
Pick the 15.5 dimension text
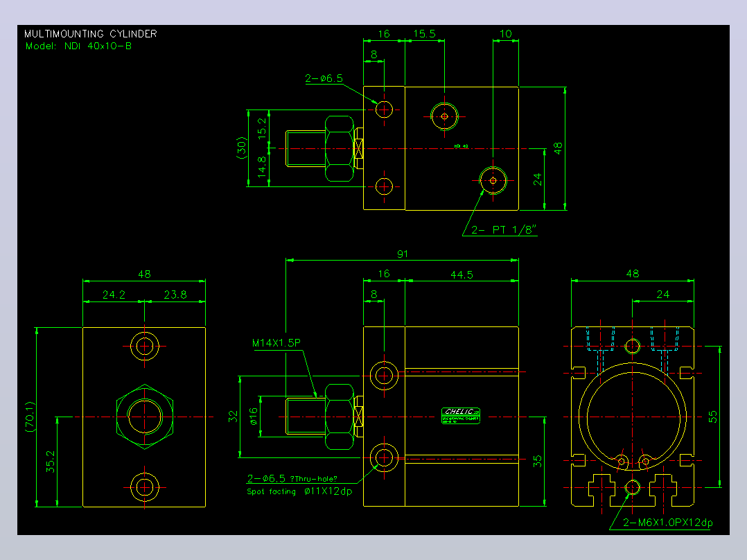coord(425,34)
